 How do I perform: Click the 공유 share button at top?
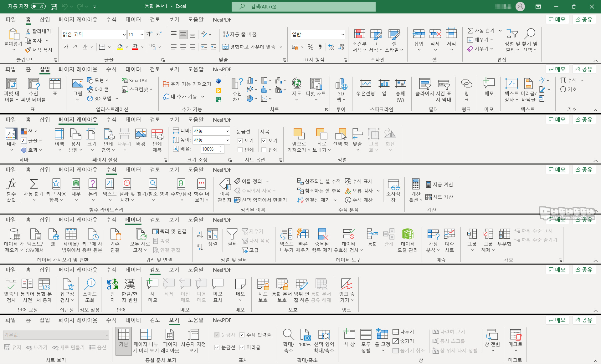click(x=584, y=19)
